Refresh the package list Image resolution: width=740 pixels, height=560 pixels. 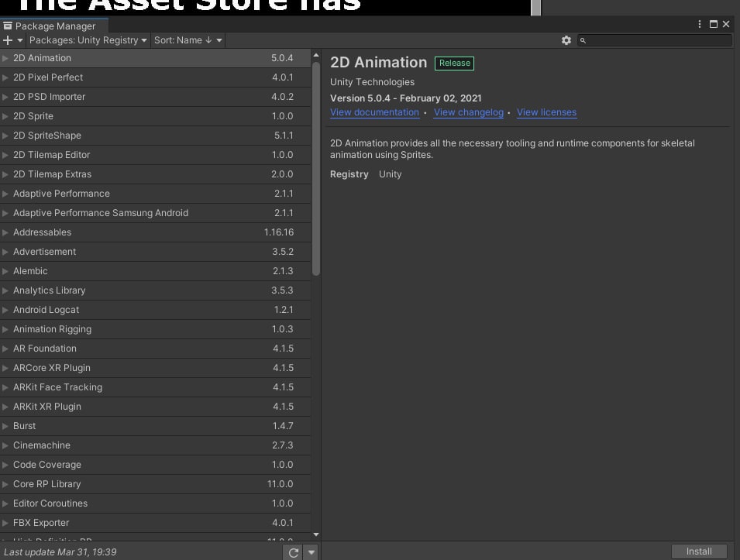pos(293,552)
